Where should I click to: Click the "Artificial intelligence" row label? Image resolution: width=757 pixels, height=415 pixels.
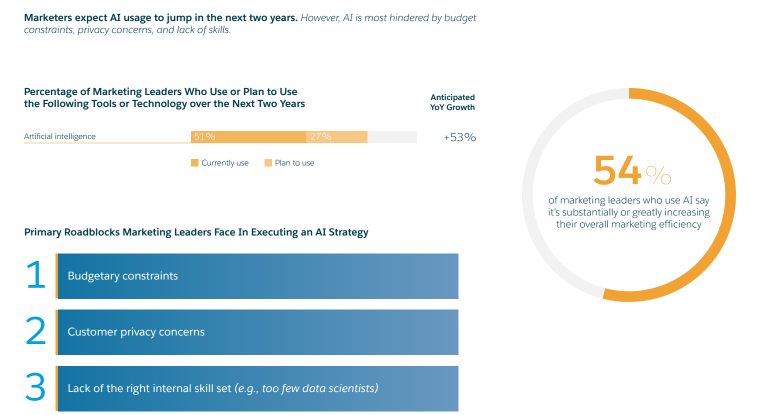point(60,137)
